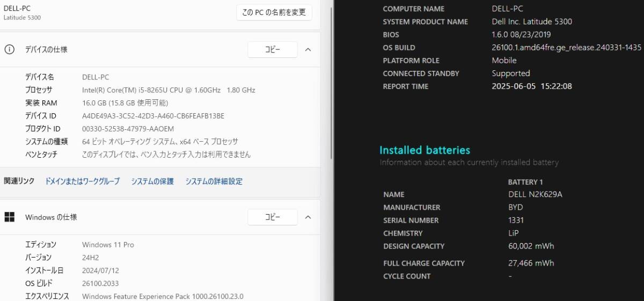Image resolution: width=644 pixels, height=301 pixels.
Task: Select battery report OS BUILD value
Action: pos(567,48)
